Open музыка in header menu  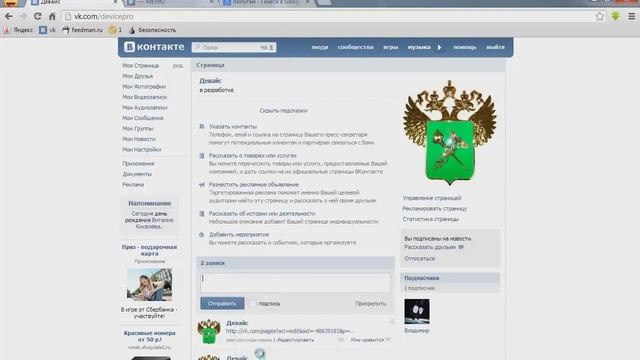[x=419, y=47]
